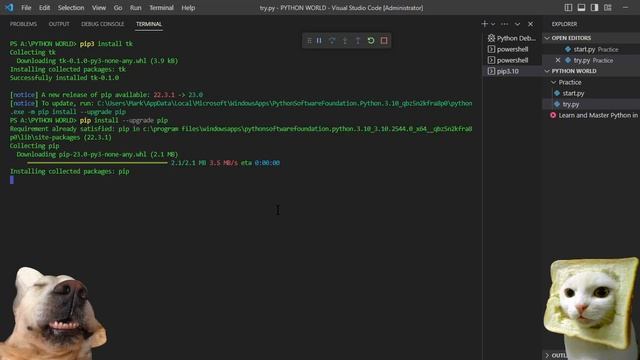Open start.py in Open Editors
The height and width of the screenshot is (360, 640).
click(591, 49)
